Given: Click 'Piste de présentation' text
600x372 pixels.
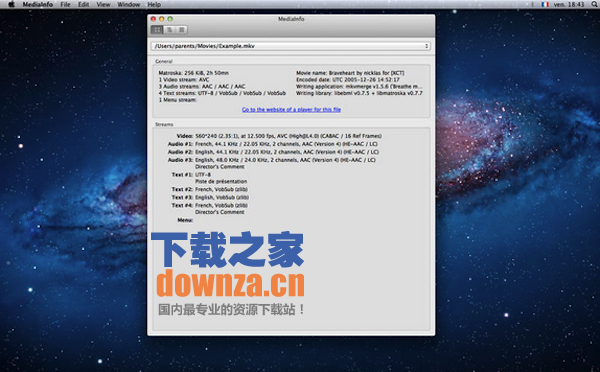Looking at the screenshot, I should (221, 181).
